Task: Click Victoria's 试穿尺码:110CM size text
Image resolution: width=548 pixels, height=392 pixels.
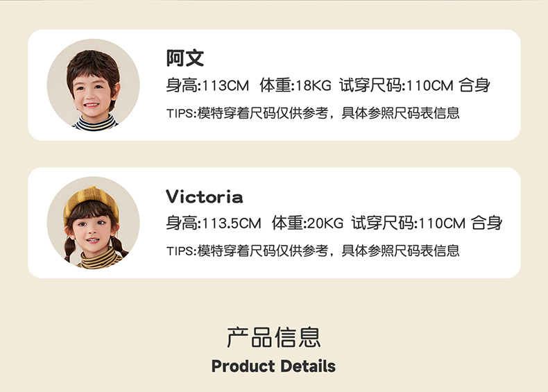Action: click(x=408, y=223)
